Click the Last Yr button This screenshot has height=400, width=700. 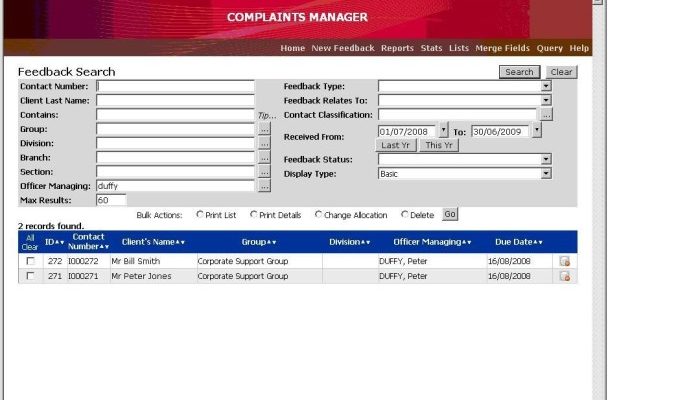396,145
